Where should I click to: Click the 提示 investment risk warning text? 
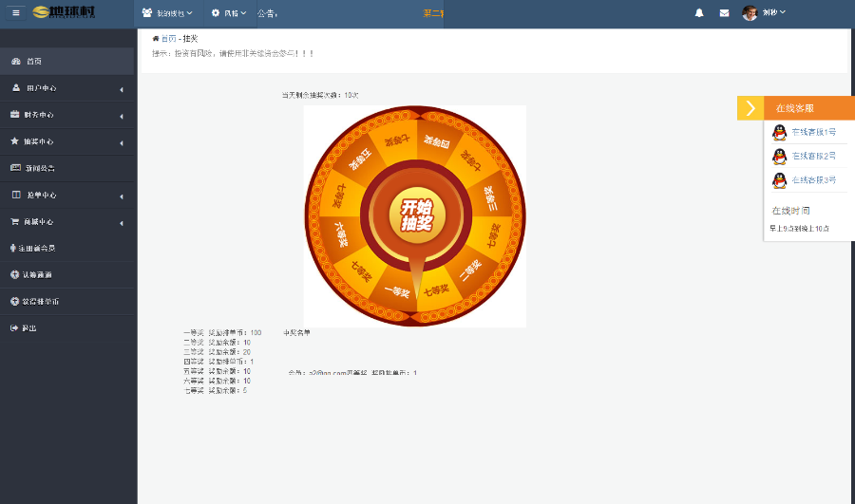(233, 53)
